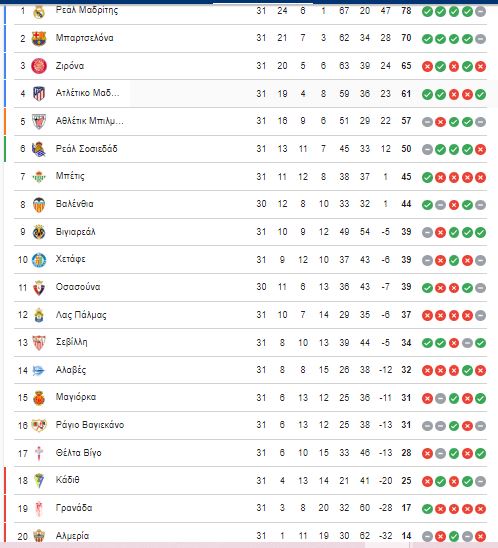498x548 pixels.
Task: Click Real Madrid's most recent draw indicator
Action: tap(480, 12)
